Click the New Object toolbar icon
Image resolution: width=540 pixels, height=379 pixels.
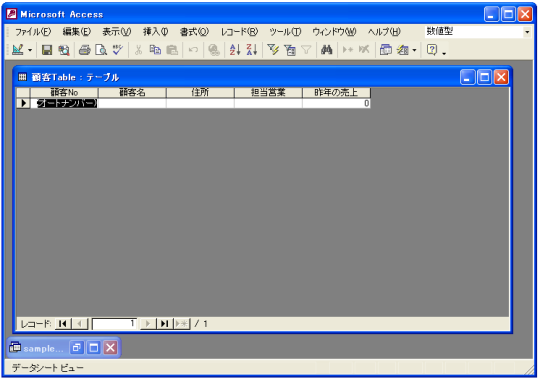tap(403, 50)
